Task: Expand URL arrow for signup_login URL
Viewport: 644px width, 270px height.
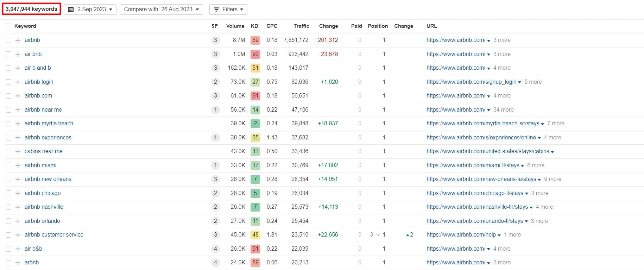Action: (519, 82)
